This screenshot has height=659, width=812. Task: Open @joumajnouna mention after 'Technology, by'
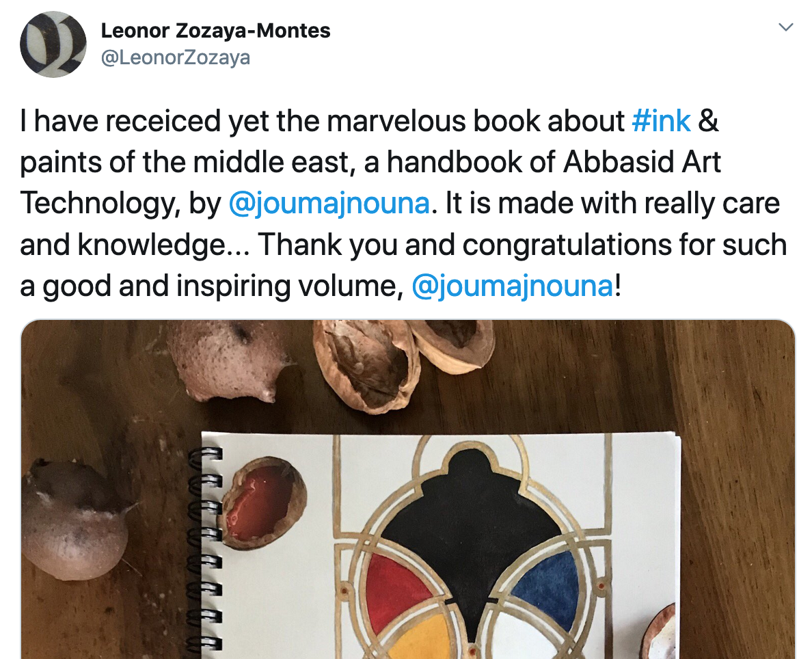(329, 203)
